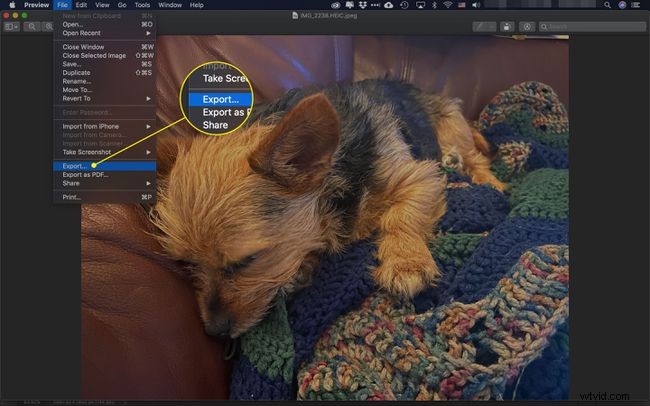Click the rotate/share toolbar button
Screen dimensions: 650x406
(x=507, y=27)
